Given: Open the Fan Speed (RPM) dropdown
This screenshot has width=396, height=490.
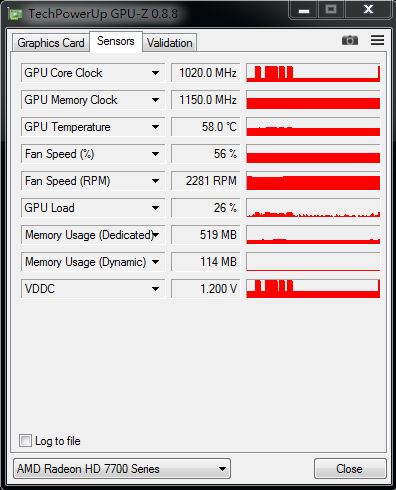Looking at the screenshot, I should [93, 181].
